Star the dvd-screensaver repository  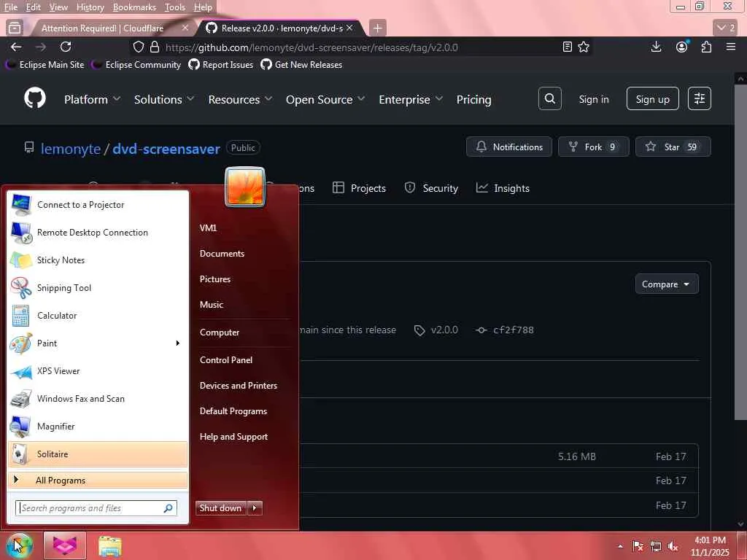click(673, 147)
